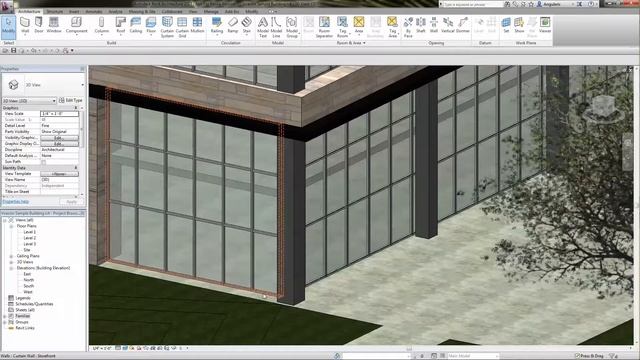Click the Show work plane tool
The image size is (640, 360).
click(519, 26)
